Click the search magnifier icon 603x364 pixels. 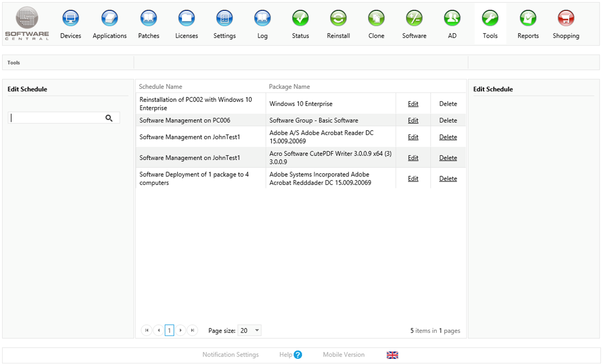point(109,118)
